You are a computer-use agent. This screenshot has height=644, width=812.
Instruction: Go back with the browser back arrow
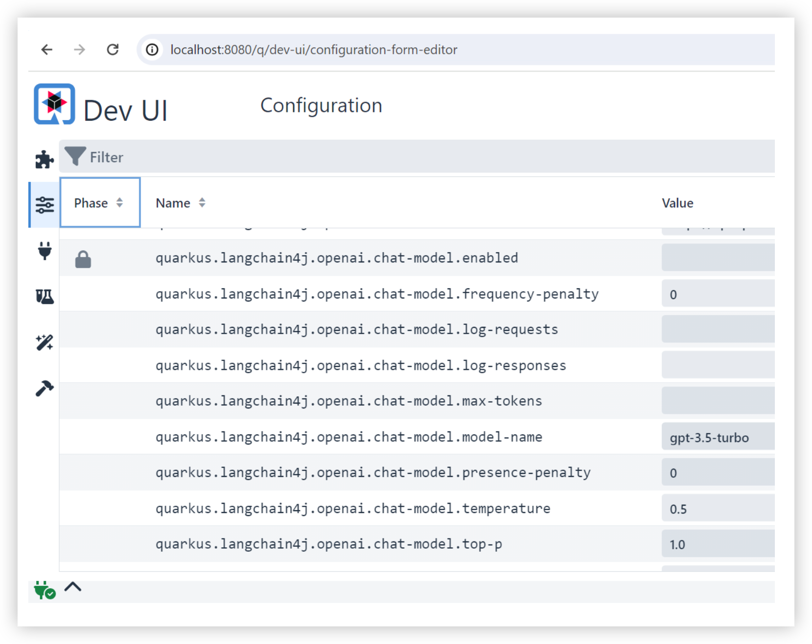point(47,49)
